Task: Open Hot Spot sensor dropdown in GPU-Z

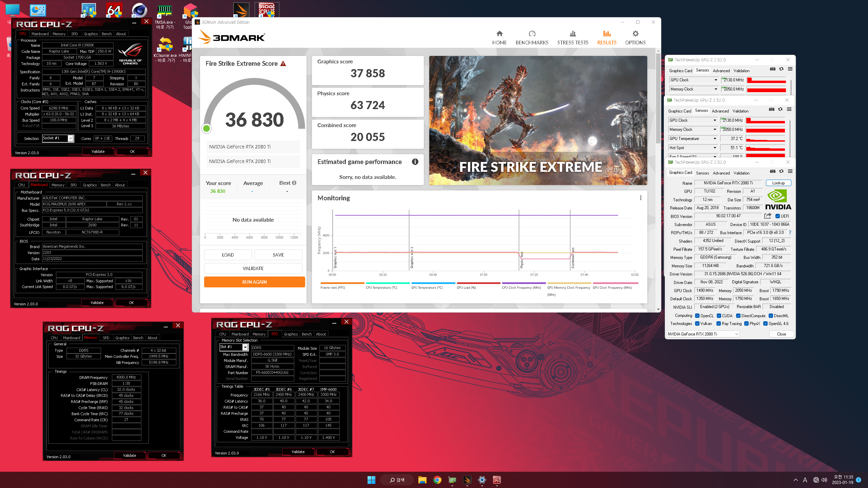Action: 693,148
